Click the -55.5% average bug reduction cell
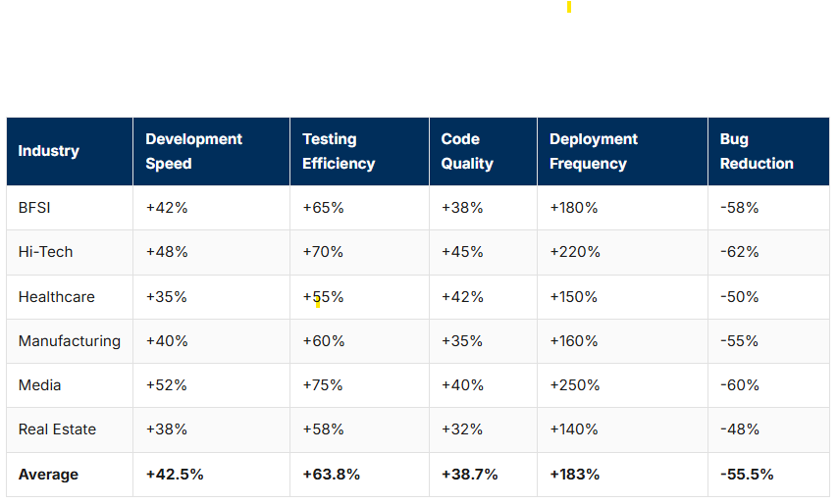838x504 pixels. coord(746,475)
